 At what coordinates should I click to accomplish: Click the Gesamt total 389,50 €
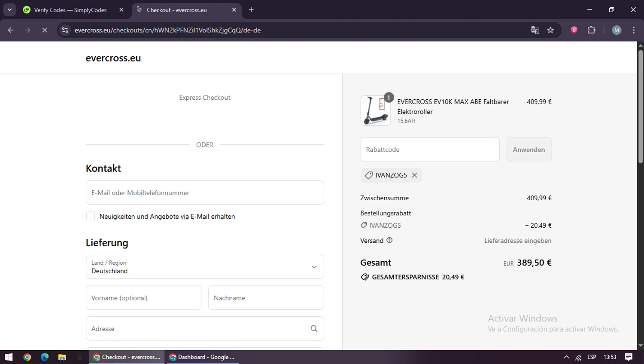534,263
